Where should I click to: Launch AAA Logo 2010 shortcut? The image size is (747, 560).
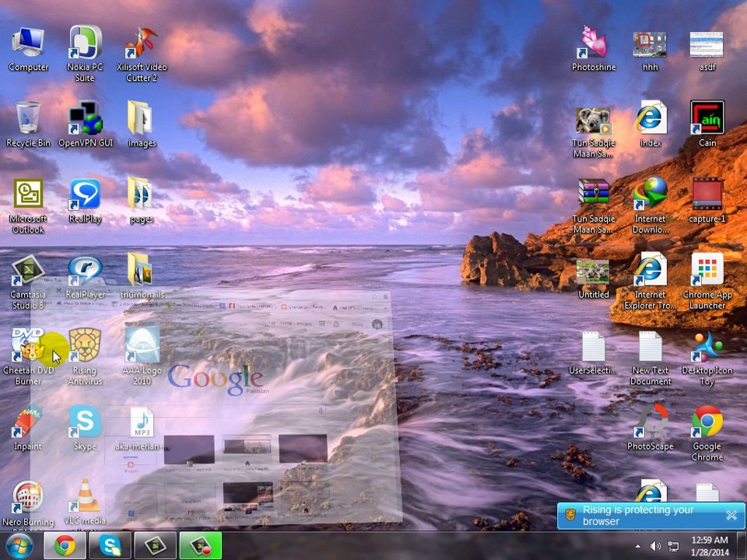click(142, 356)
